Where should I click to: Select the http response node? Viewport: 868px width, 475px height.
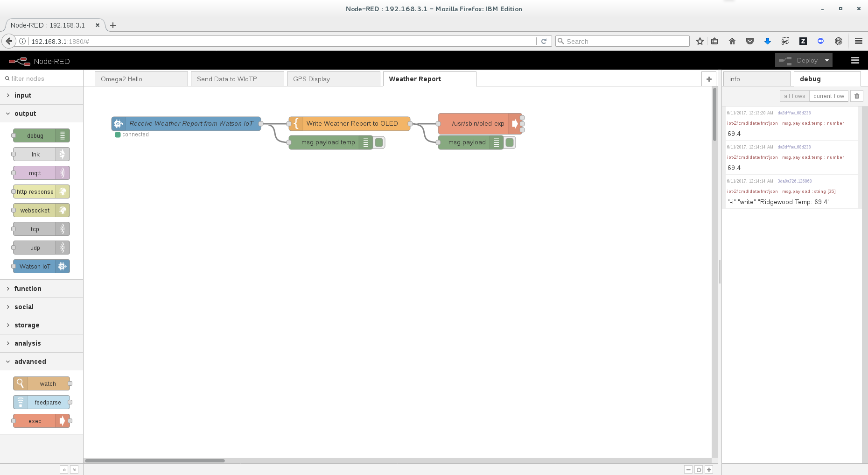(x=42, y=191)
